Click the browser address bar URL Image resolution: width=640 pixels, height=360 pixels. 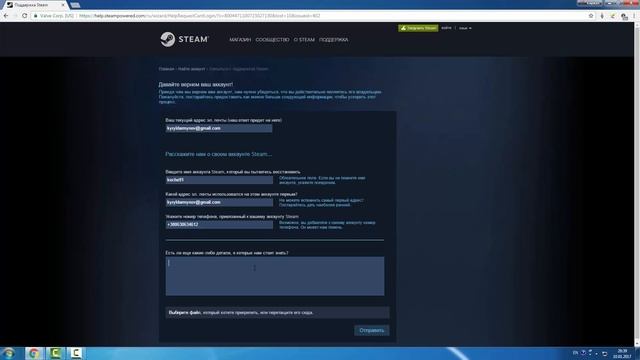(200, 16)
